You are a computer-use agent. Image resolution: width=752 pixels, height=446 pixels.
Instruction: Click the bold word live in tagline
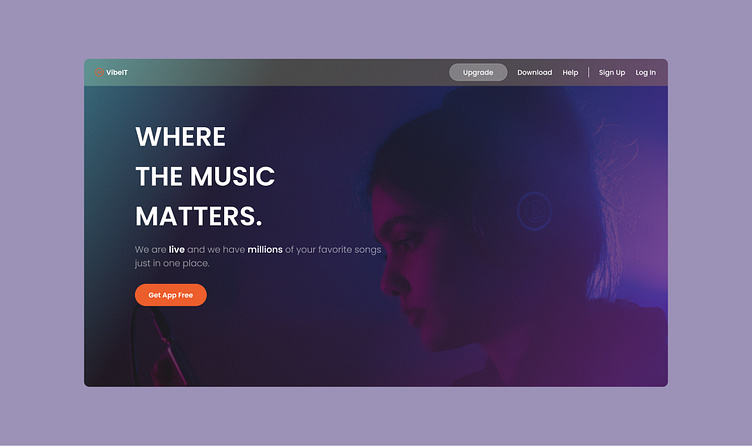176,249
